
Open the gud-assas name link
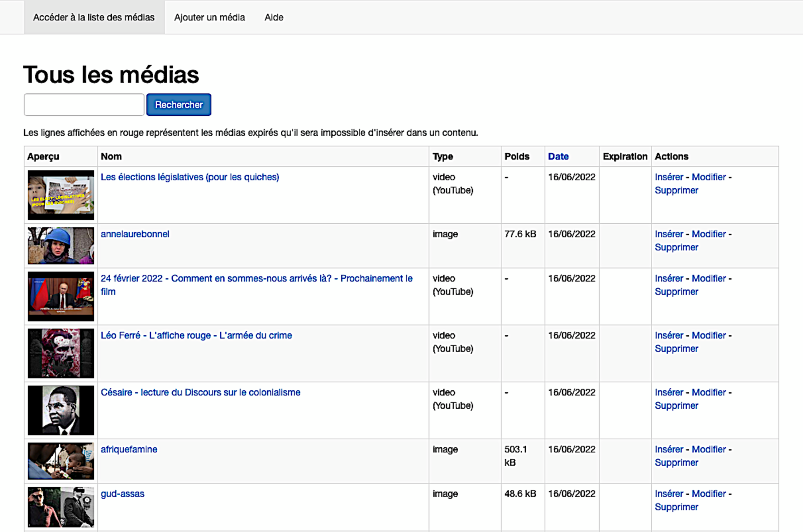pyautogui.click(x=122, y=494)
